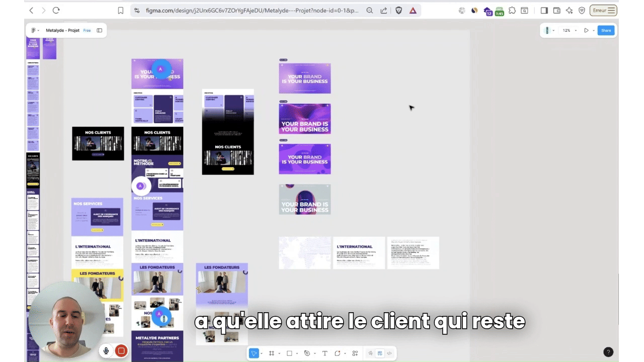This screenshot has height=362, width=644.
Task: Click the red stop recording button
Action: point(121,351)
